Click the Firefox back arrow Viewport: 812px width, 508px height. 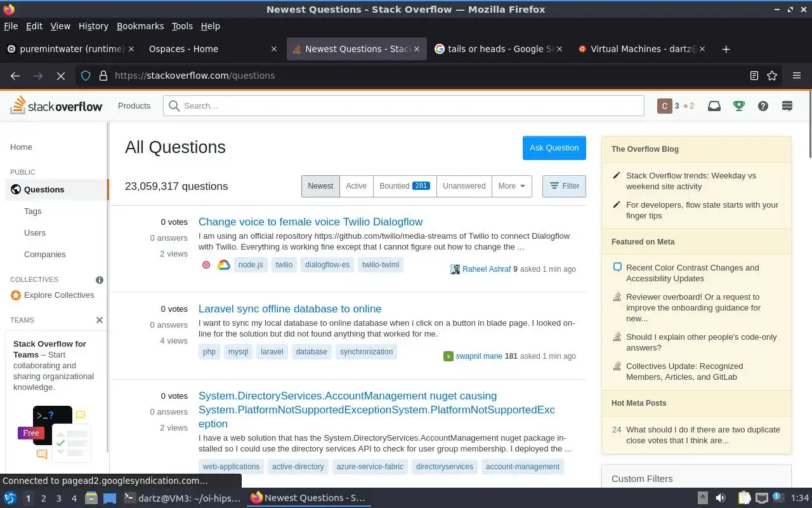(x=15, y=76)
